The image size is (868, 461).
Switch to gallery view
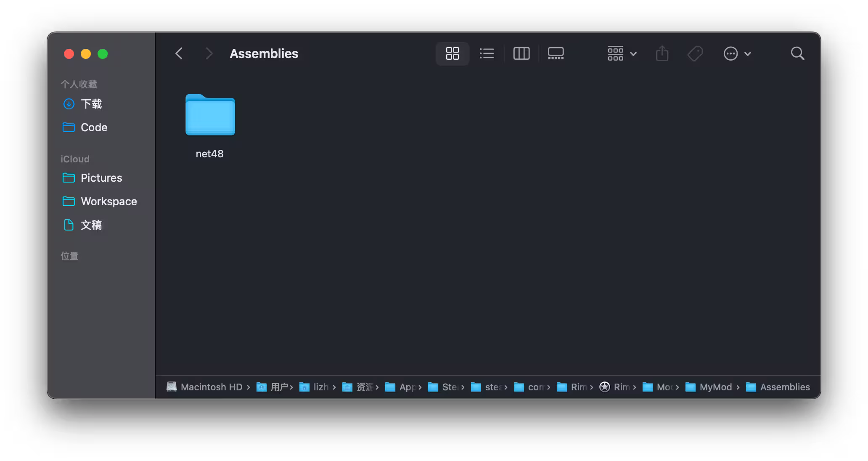[556, 53]
